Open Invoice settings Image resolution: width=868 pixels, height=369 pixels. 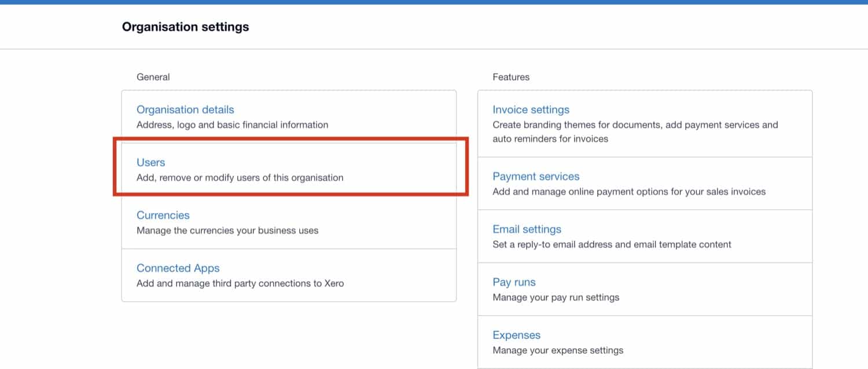coord(531,109)
